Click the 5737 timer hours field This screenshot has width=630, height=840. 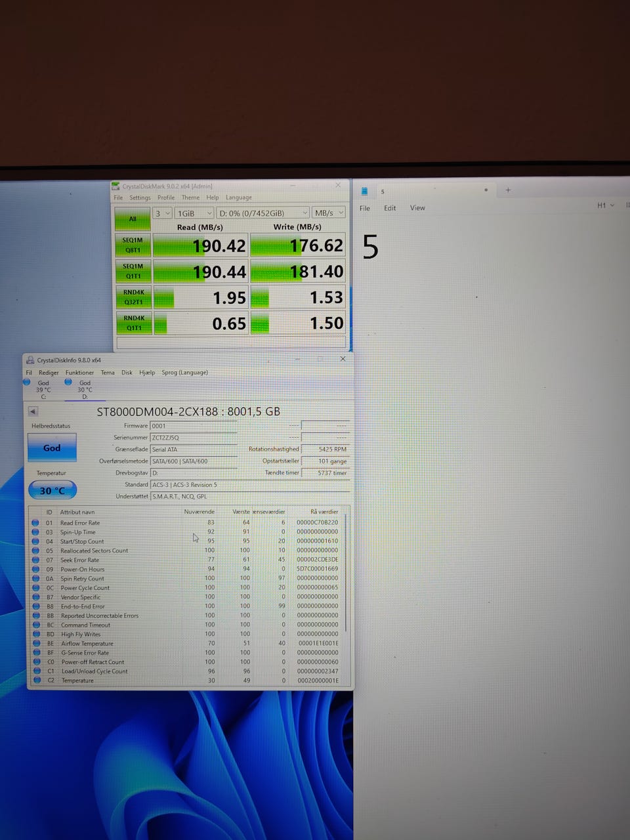[x=325, y=473]
